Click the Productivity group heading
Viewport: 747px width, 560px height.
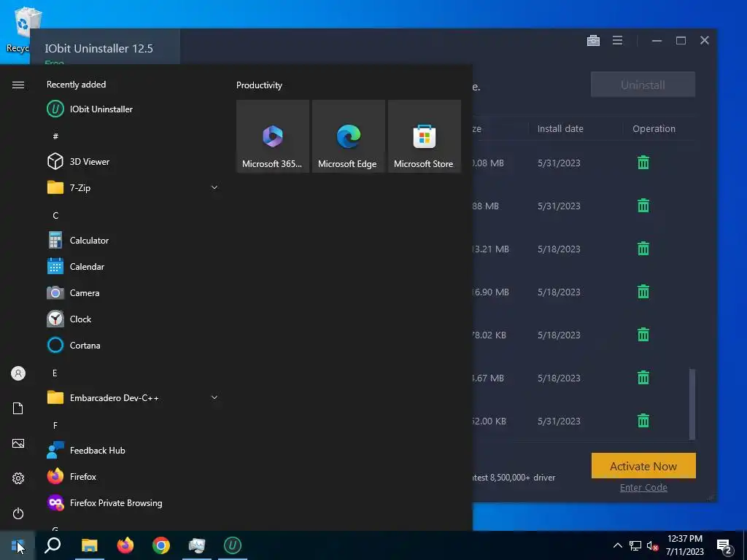[259, 85]
